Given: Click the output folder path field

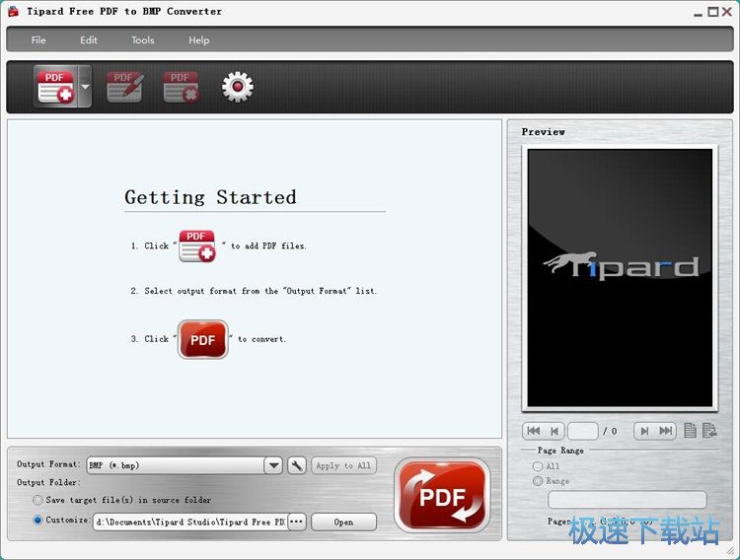Looking at the screenshot, I should [x=189, y=522].
